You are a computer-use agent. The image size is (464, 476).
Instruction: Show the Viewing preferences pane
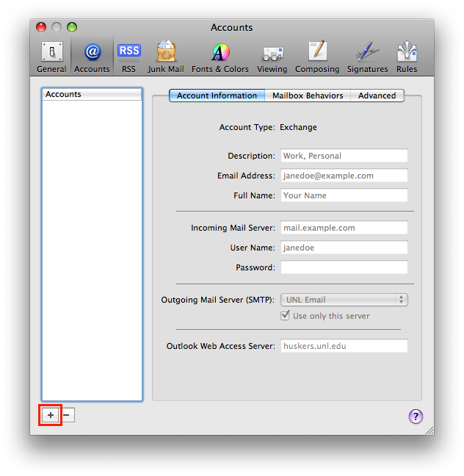[x=272, y=57]
